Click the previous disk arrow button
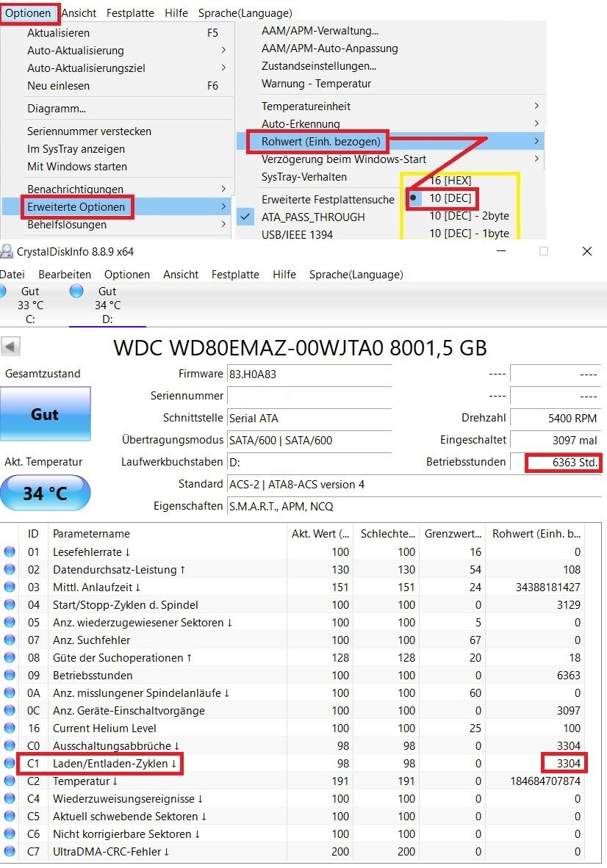This screenshot has width=607, height=868. [x=10, y=347]
